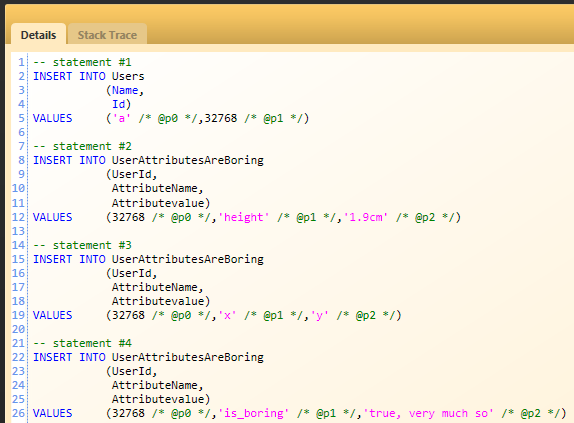
Task: Click the '-- statement #2' comment line
Action: coord(82,146)
